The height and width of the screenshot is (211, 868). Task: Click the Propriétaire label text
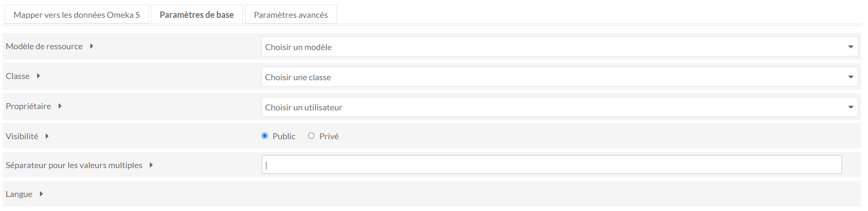click(28, 106)
